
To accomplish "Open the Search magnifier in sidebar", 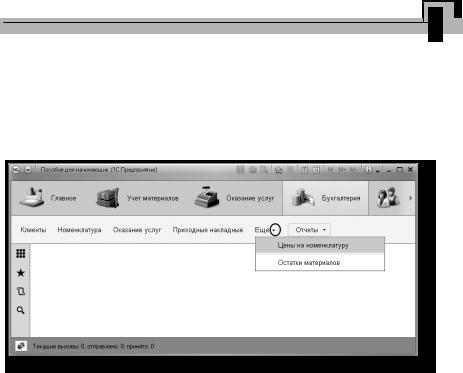I will tap(21, 310).
